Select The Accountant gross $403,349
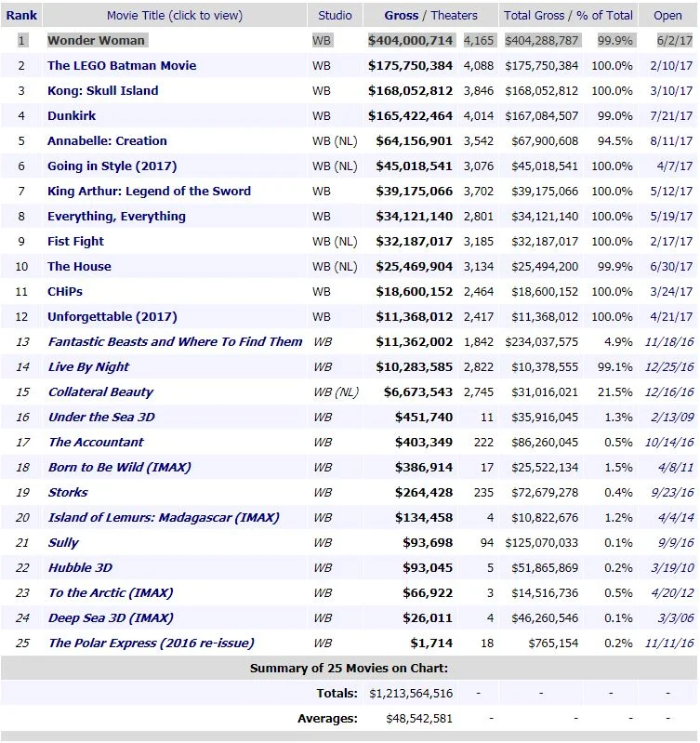This screenshot has height=743, width=700. coord(424,442)
